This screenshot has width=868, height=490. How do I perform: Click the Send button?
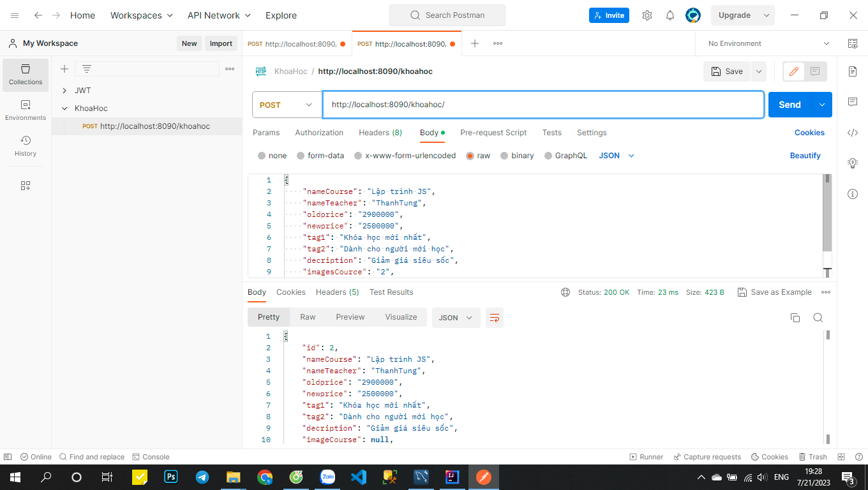click(789, 105)
